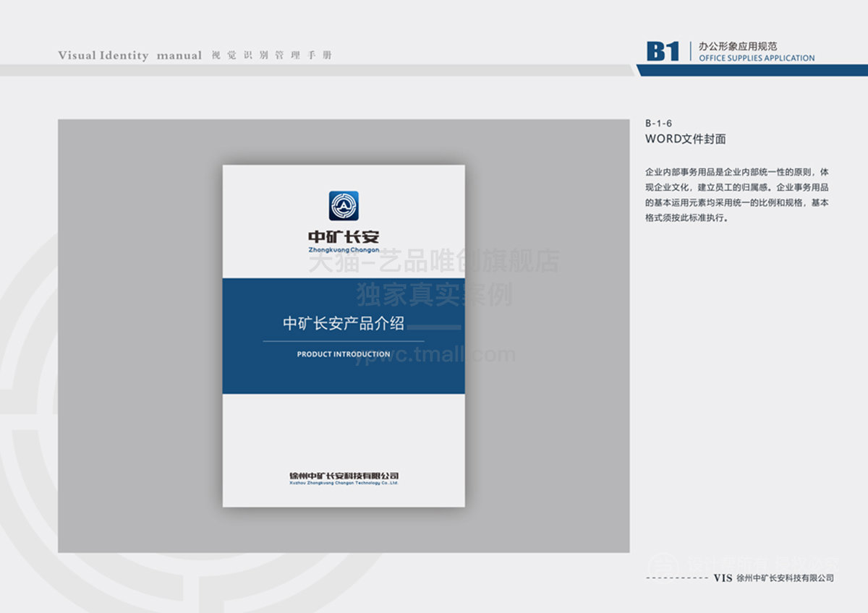Click the bold 中矿长安 wordmark under the logo
This screenshot has height=613, width=868.
[x=344, y=236]
